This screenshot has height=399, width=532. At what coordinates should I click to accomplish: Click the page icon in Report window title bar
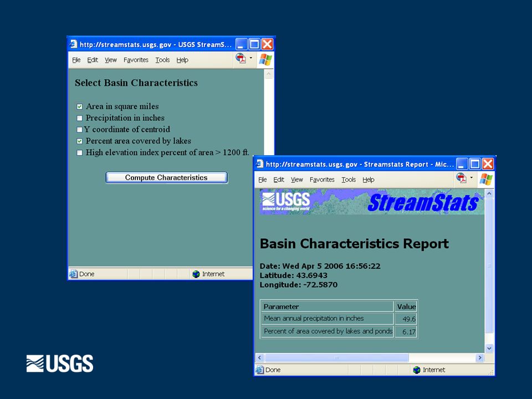tap(259, 164)
